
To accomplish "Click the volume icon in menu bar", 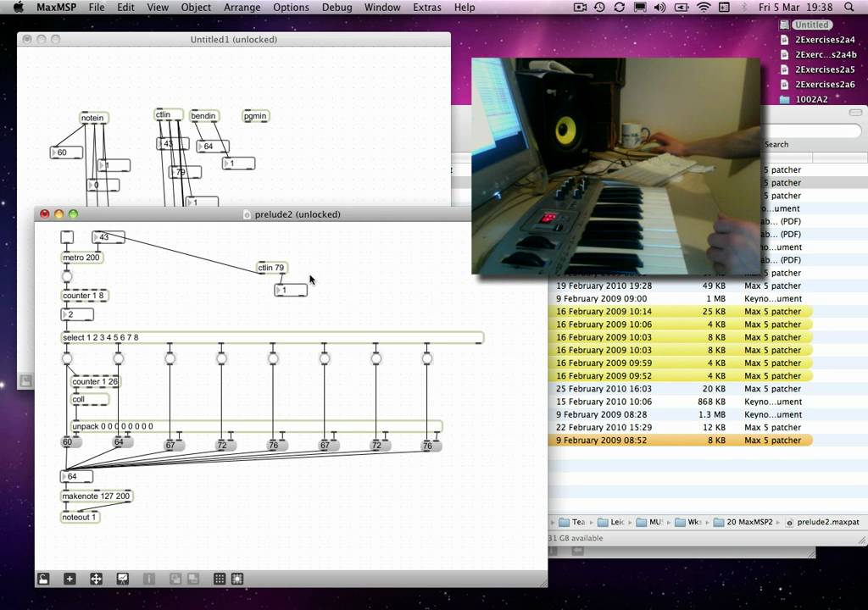I will pyautogui.click(x=659, y=7).
